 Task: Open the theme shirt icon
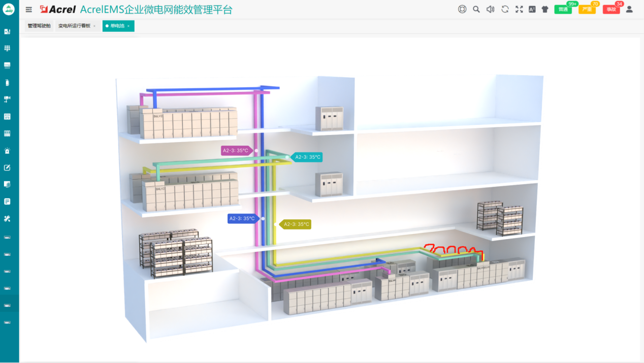pos(545,9)
